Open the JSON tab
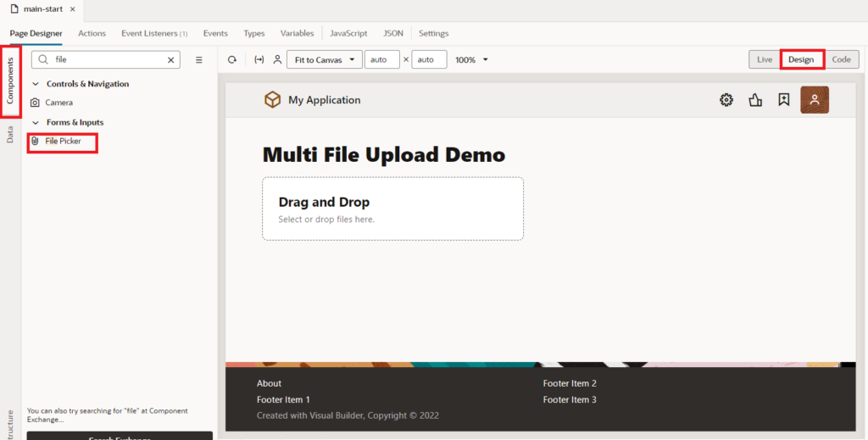 coord(393,33)
